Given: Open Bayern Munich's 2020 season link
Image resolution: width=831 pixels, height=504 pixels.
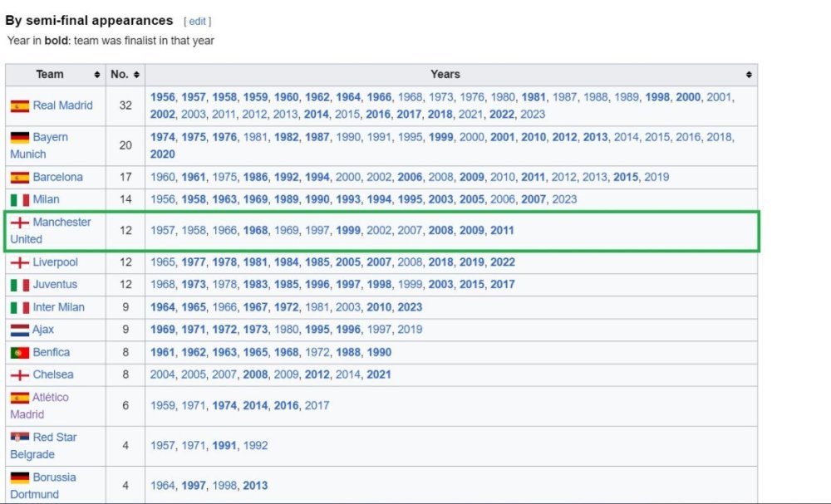Looking at the screenshot, I should point(162,154).
